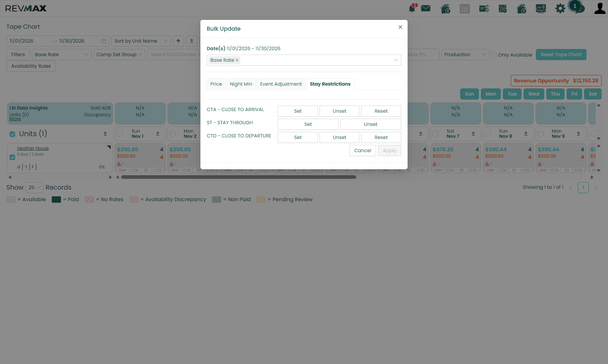608x364 pixels.
Task: Click Set for CTA Close to Arrival
Action: (298, 111)
